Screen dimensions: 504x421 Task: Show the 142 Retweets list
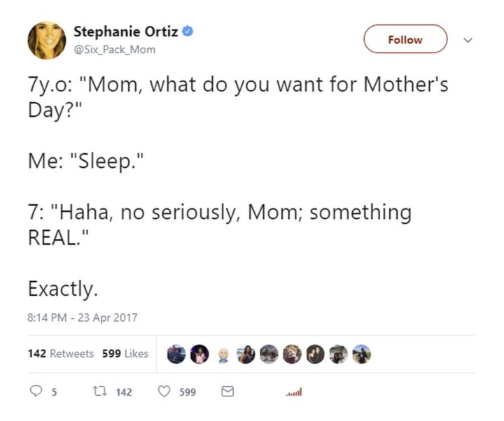coord(61,353)
